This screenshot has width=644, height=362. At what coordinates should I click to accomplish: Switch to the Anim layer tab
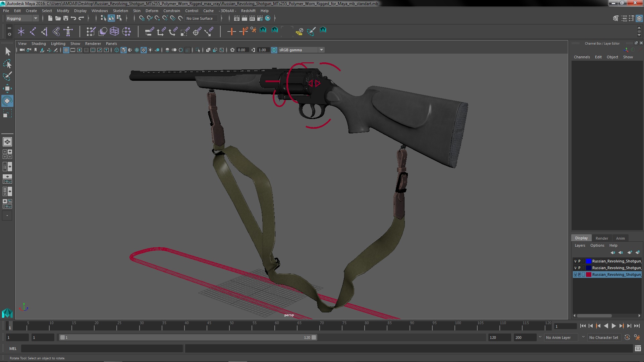tap(620, 238)
